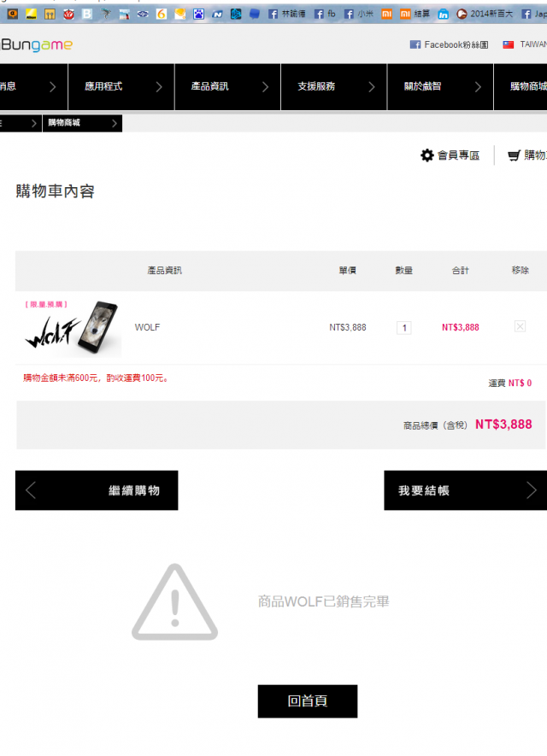The height and width of the screenshot is (756, 547).
Task: Open the Bungame logo homepage
Action: (37, 44)
